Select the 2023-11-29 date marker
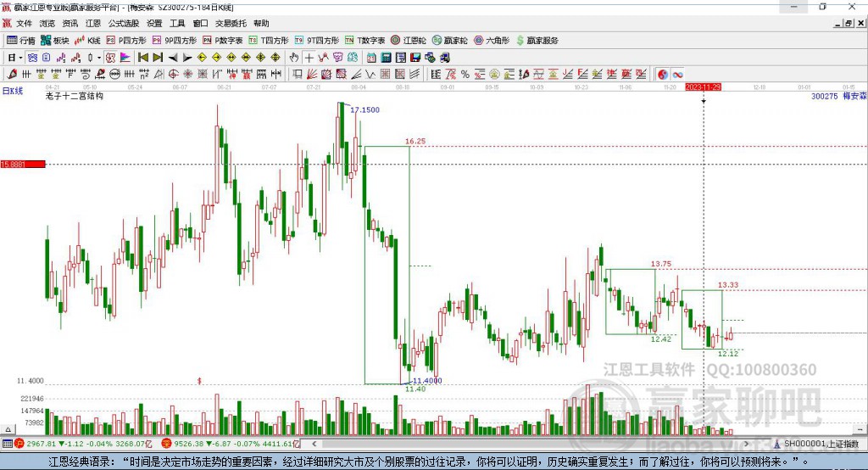The height and width of the screenshot is (470, 868). coord(703,87)
